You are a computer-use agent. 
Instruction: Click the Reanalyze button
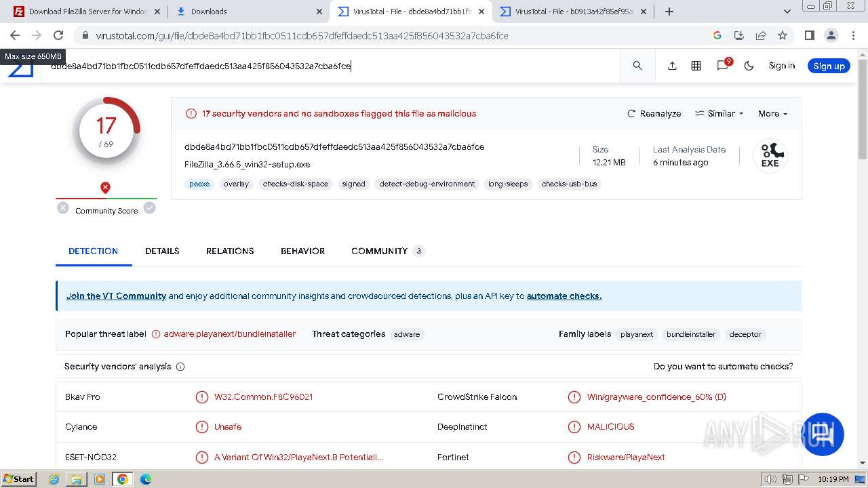pyautogui.click(x=654, y=114)
